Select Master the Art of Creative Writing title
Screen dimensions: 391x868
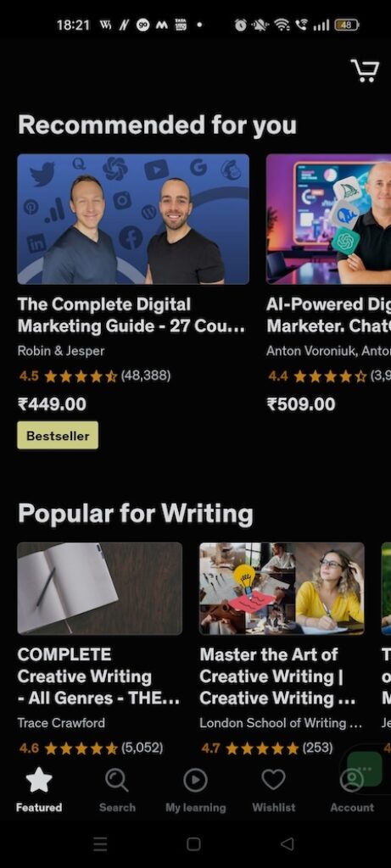[x=277, y=676]
